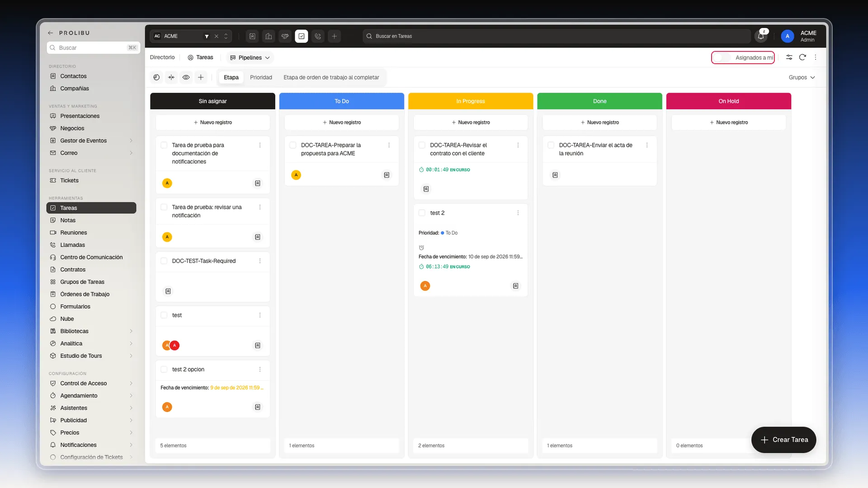Image resolution: width=868 pixels, height=488 pixels.
Task: Check the test 2 task checkbox
Action: 422,213
